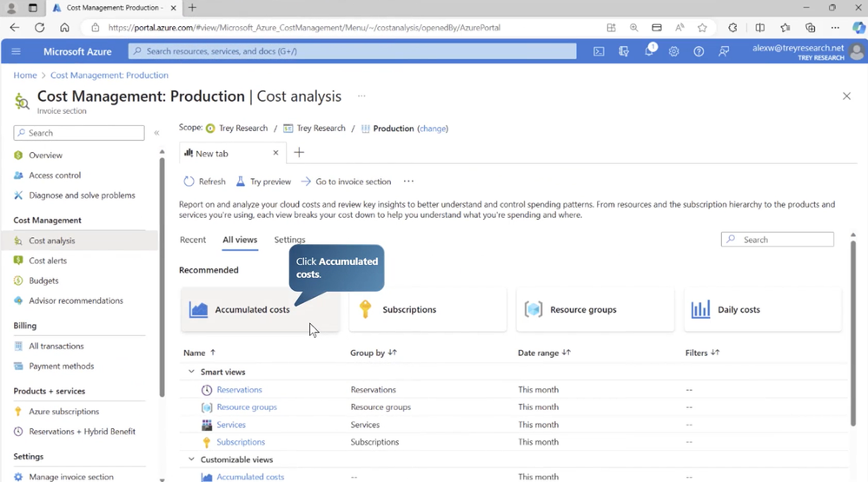Collapse the Smart views group
This screenshot has width=868, height=482.
[x=191, y=372]
